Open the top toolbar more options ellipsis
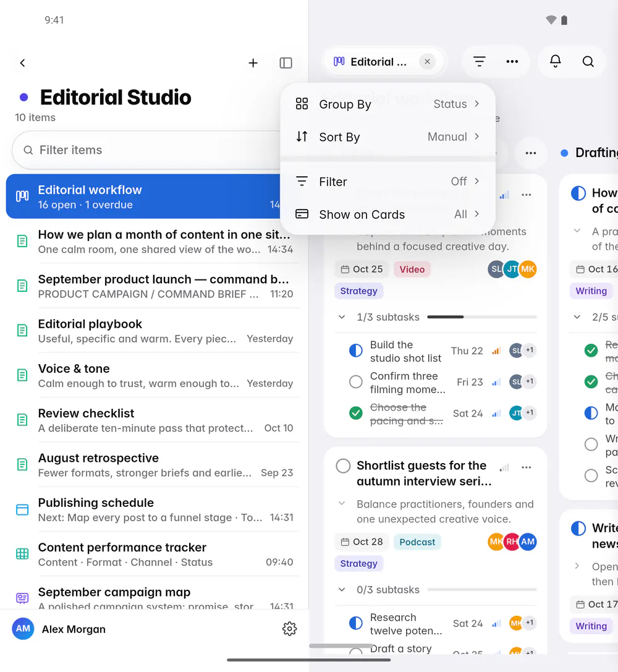This screenshot has height=672, width=618. (512, 62)
